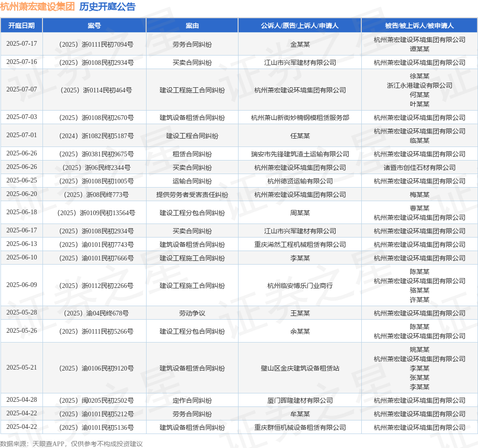The image size is (478, 448).
Task: Select case number (2025)浙0114民初464号
Action: (x=96, y=90)
